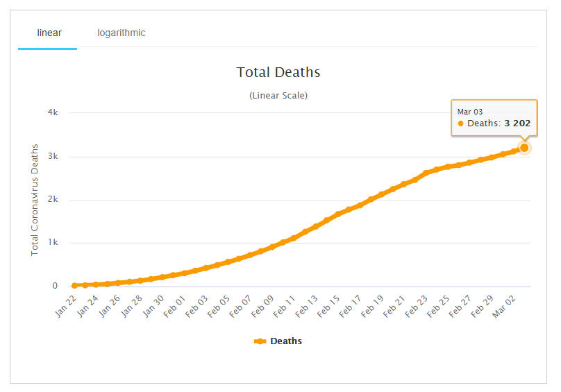Click the Total Coronavirus Deaths axis title

(35, 200)
